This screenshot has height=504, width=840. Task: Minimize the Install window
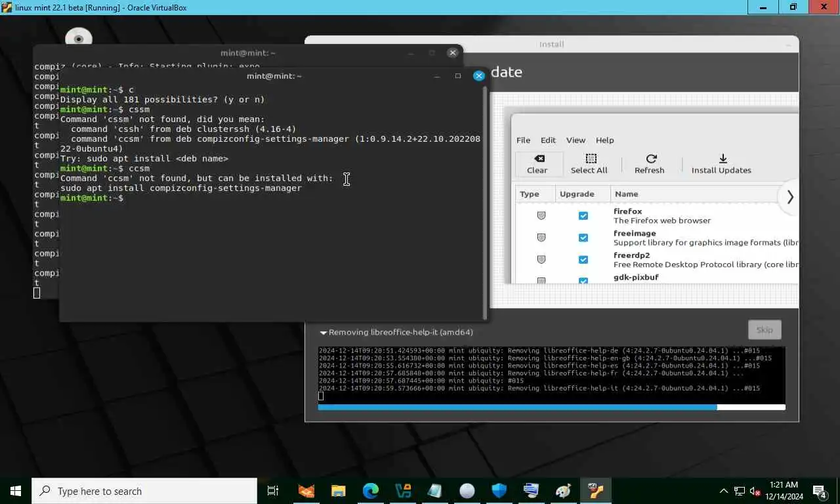[x=788, y=45]
